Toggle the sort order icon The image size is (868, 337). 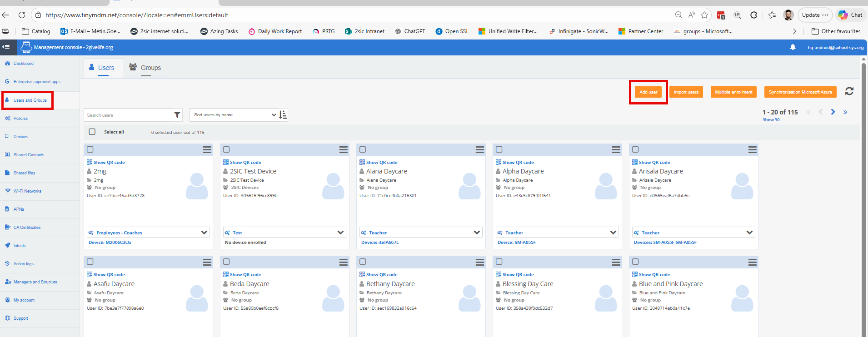(x=283, y=115)
